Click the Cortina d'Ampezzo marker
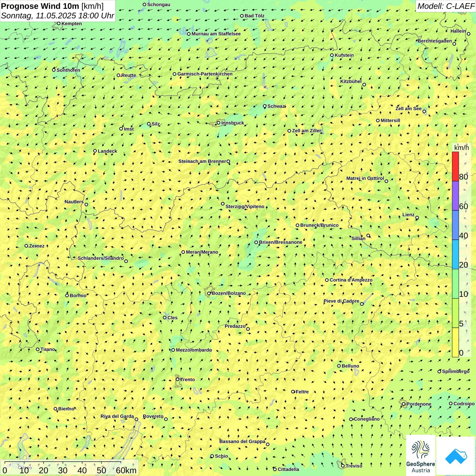This screenshot has height=476, width=476. [327, 280]
